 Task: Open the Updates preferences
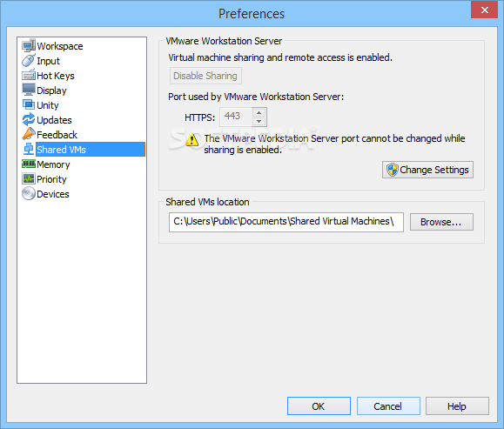tap(54, 120)
